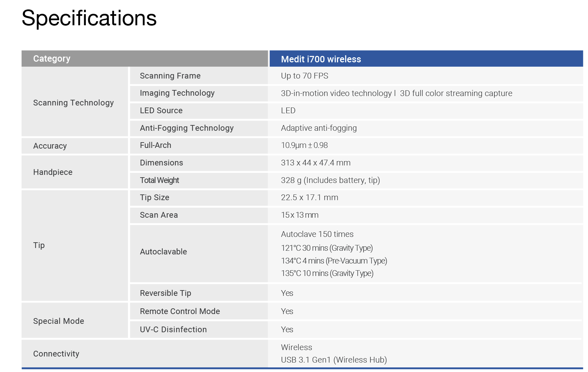Click the Specifications heading
Image resolution: width=588 pixels, height=372 pixels.
(89, 19)
